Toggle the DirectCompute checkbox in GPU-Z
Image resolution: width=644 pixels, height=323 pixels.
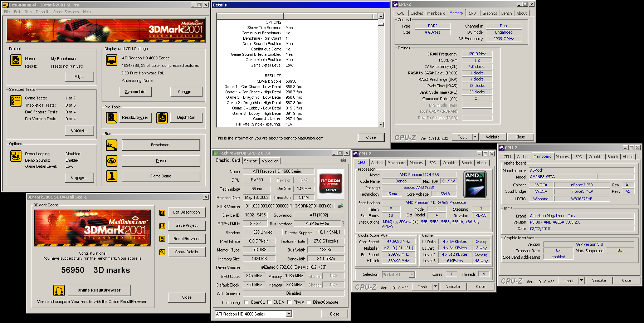coord(309,302)
